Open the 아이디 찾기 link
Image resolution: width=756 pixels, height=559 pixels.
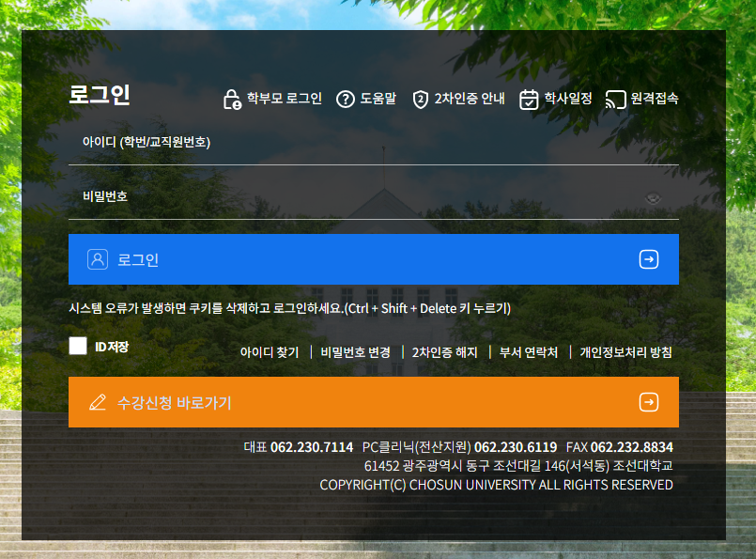269,352
